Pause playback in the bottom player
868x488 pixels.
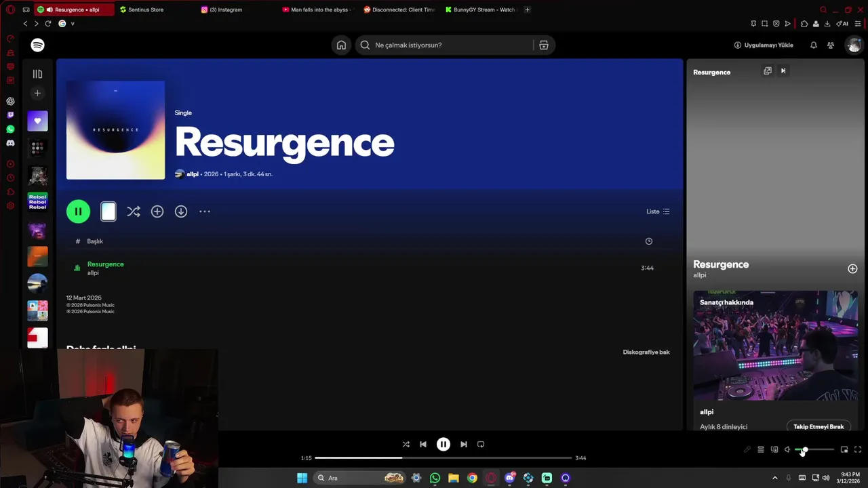[443, 445]
